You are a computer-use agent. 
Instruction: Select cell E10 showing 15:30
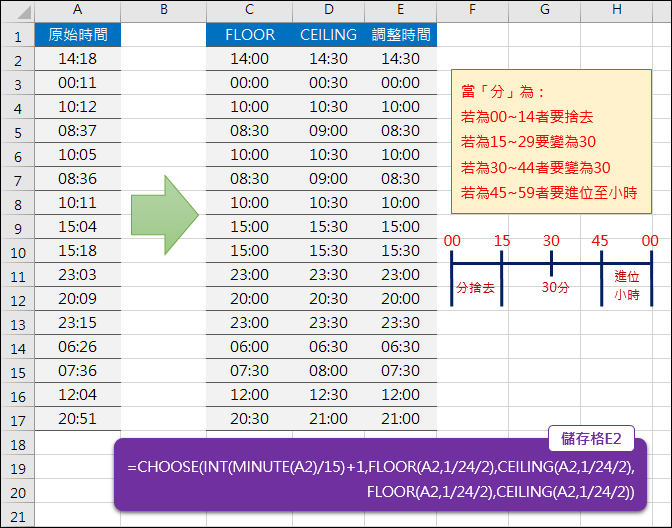[x=400, y=251]
